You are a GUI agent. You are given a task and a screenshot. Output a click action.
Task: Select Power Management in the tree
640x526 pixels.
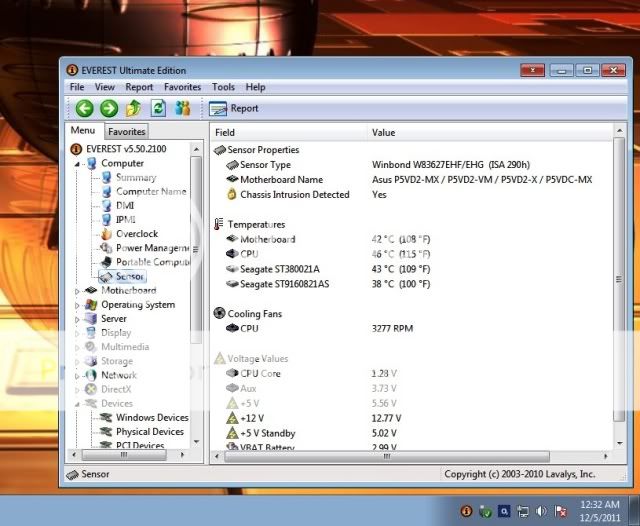tap(152, 248)
